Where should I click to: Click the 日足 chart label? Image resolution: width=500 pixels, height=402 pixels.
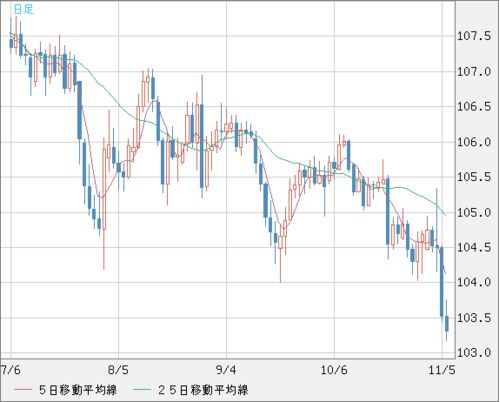(23, 9)
